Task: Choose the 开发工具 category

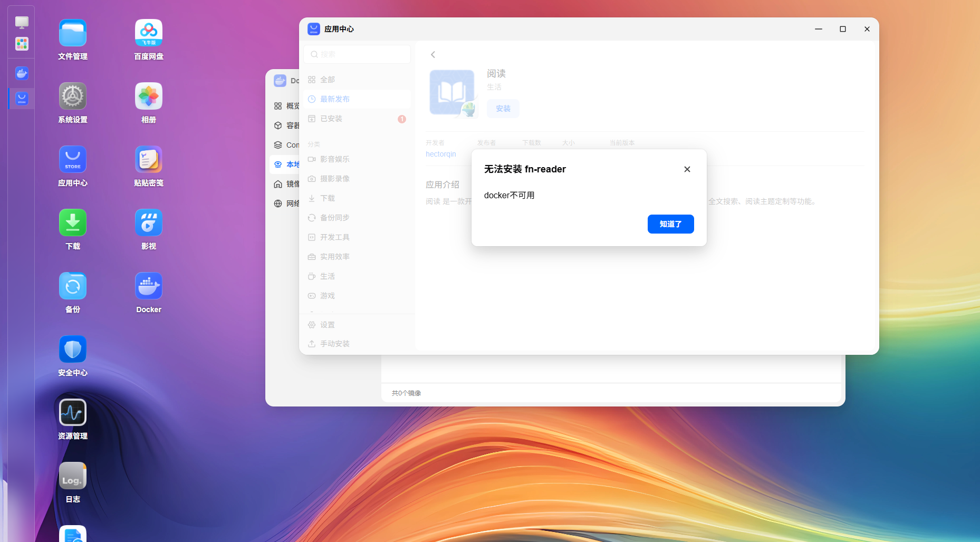Action: pyautogui.click(x=357, y=237)
